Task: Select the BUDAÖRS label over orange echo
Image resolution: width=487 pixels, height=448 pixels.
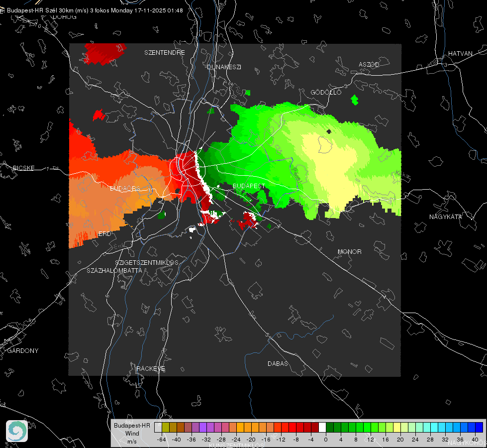Action: pyautogui.click(x=125, y=189)
